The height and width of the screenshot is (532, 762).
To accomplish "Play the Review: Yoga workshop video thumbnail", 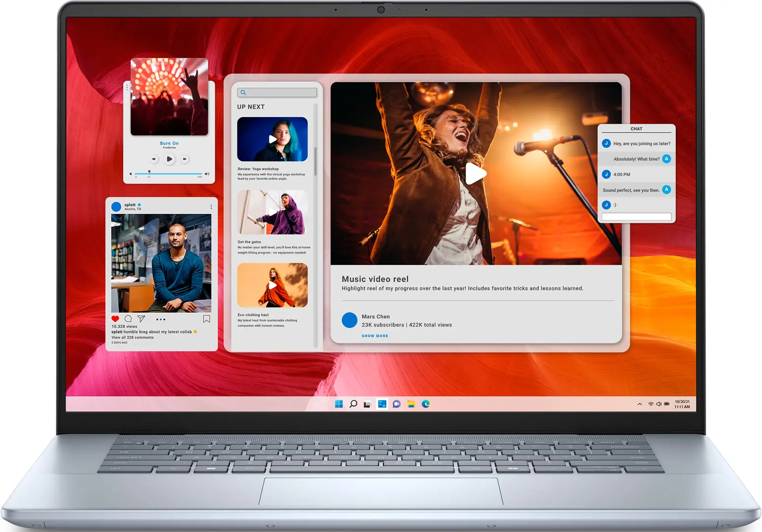I will (x=272, y=139).
